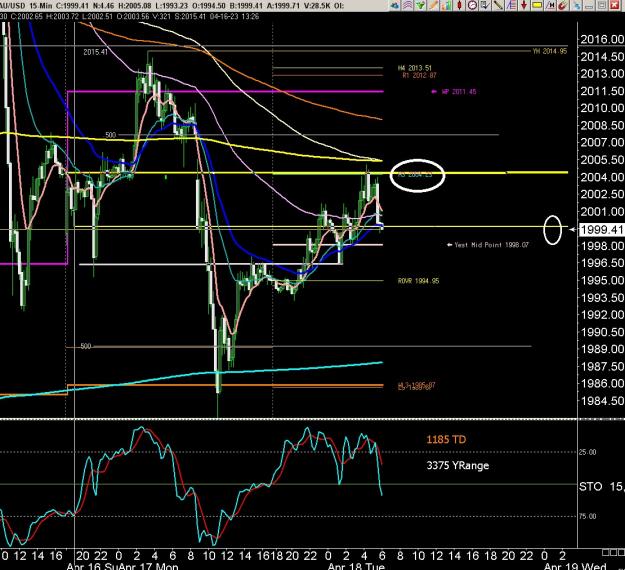Click the Yest Mid Point 1998.07 label
625x570 pixels.
coord(491,245)
